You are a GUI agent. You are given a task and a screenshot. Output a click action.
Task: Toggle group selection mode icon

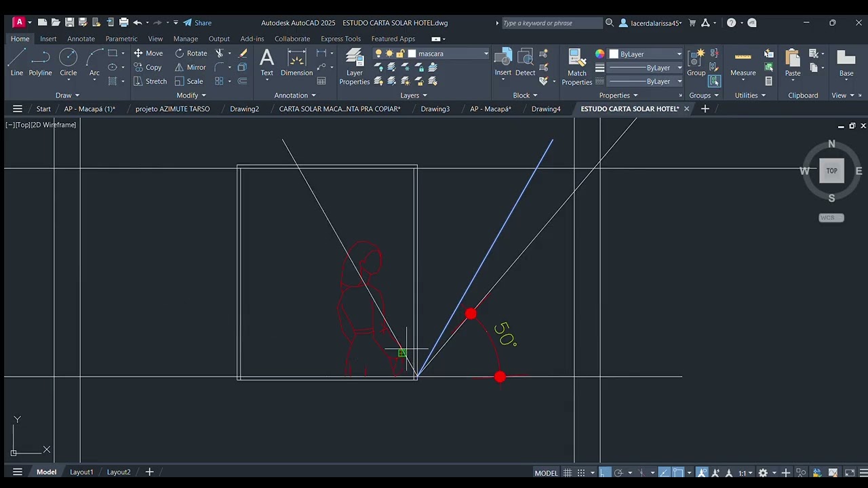(x=714, y=81)
